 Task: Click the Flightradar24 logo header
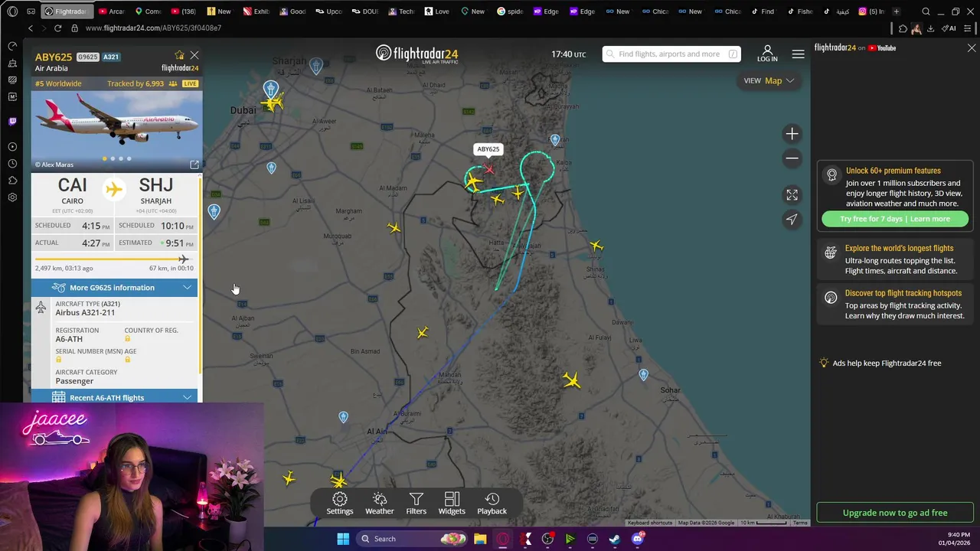pyautogui.click(x=416, y=54)
